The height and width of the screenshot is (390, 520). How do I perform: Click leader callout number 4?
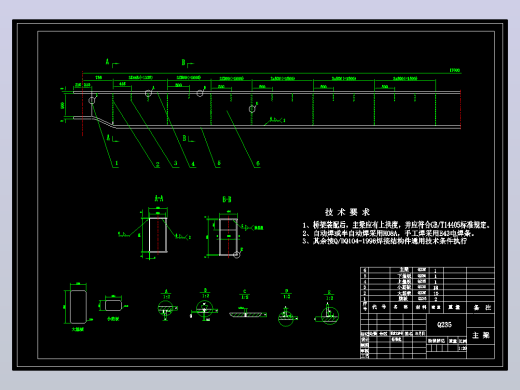click(x=193, y=164)
